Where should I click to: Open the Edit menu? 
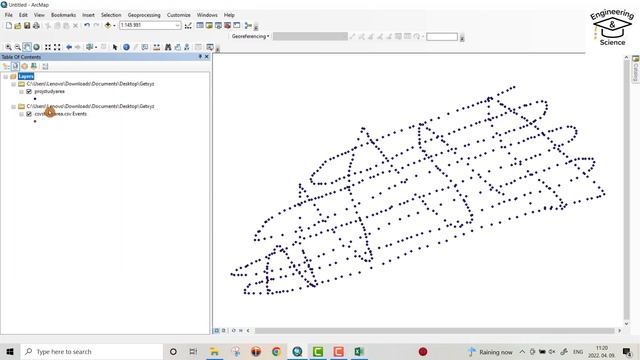[x=23, y=15]
